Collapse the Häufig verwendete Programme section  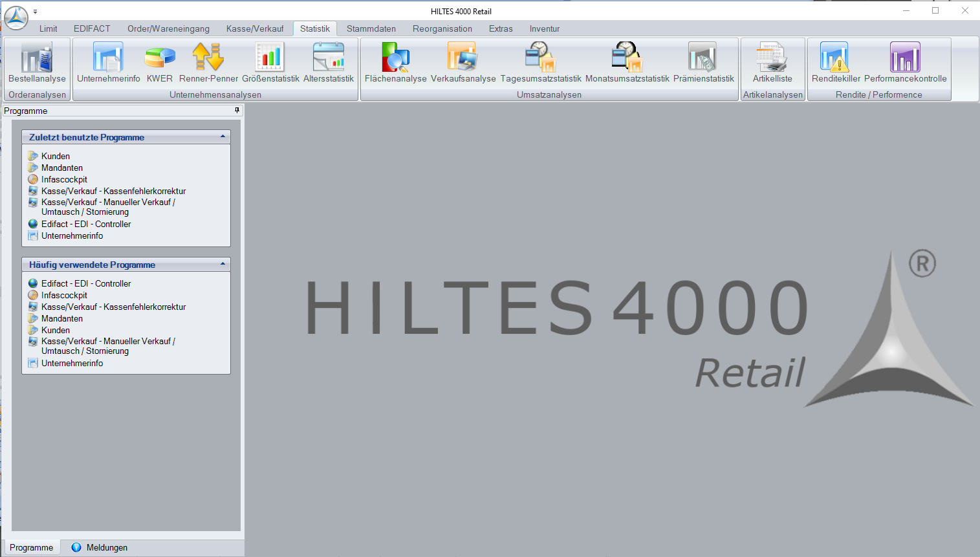pos(224,264)
